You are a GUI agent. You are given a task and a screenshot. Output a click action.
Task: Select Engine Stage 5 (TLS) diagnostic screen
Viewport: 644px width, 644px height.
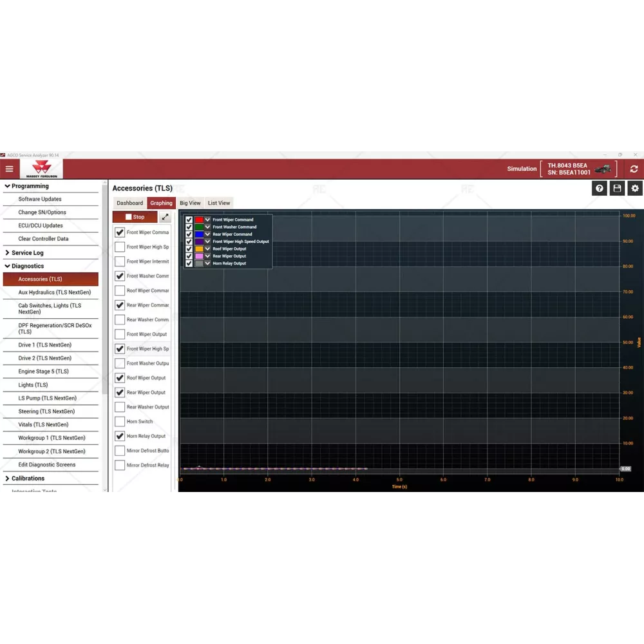pyautogui.click(x=43, y=372)
